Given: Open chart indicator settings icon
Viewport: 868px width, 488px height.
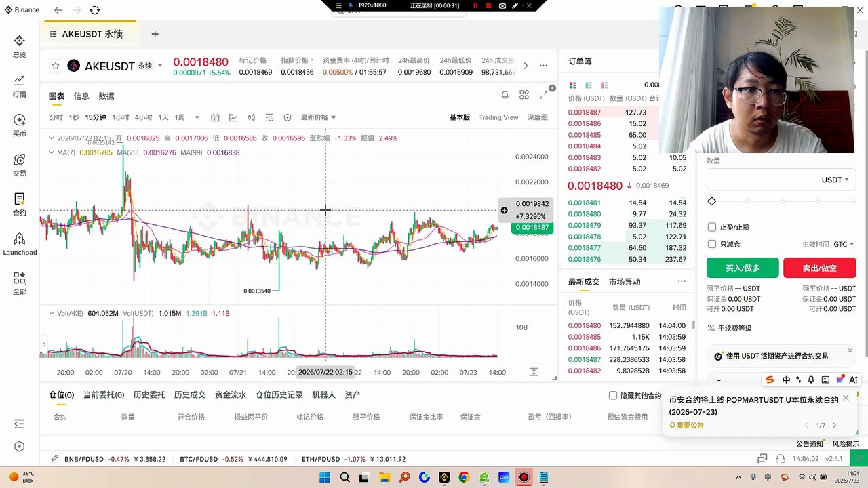Looking at the screenshot, I should [269, 117].
